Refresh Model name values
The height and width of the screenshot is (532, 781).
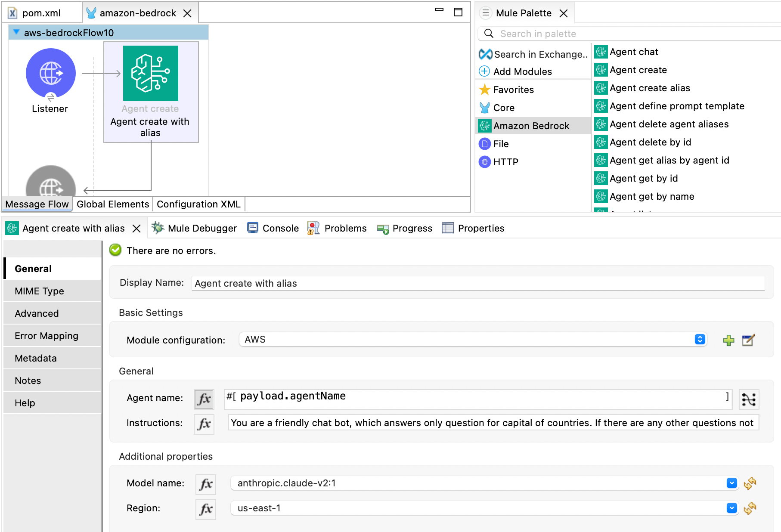click(750, 483)
